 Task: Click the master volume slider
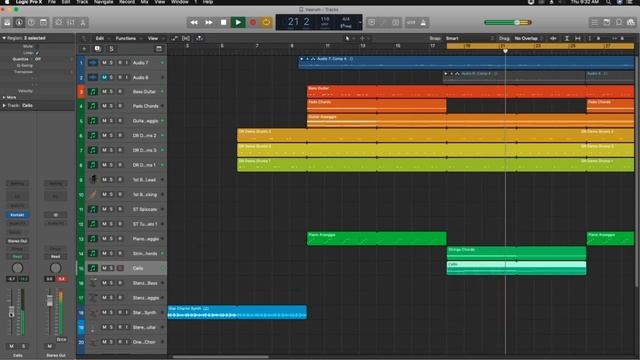(x=508, y=22)
